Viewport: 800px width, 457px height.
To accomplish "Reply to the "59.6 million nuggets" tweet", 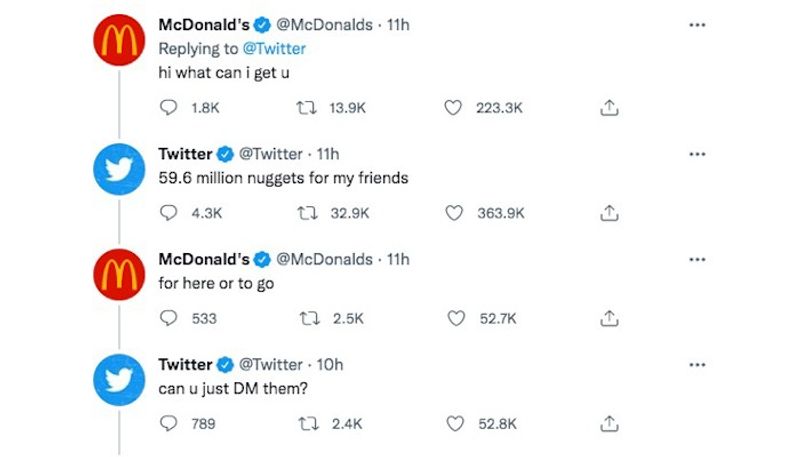I will pos(169,213).
